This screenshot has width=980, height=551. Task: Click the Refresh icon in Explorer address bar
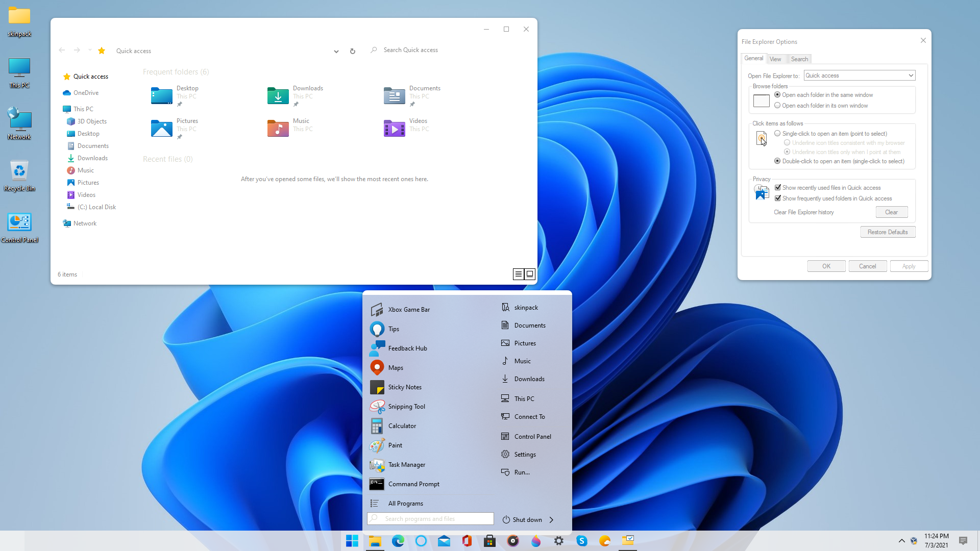(352, 51)
